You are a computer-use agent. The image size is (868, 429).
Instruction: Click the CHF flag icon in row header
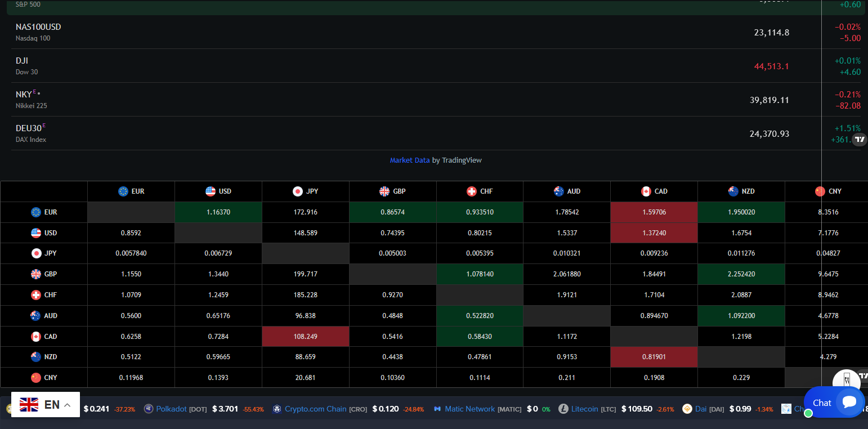pos(36,295)
